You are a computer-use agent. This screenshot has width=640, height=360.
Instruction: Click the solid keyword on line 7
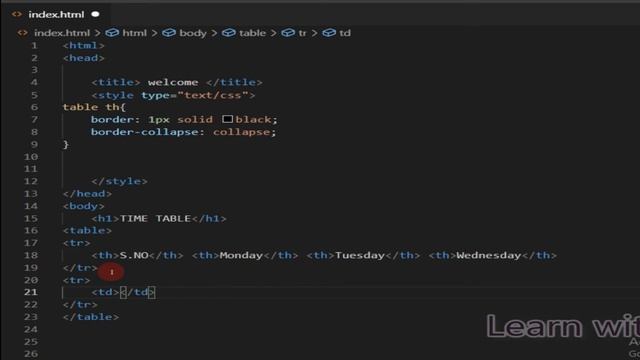pos(195,120)
